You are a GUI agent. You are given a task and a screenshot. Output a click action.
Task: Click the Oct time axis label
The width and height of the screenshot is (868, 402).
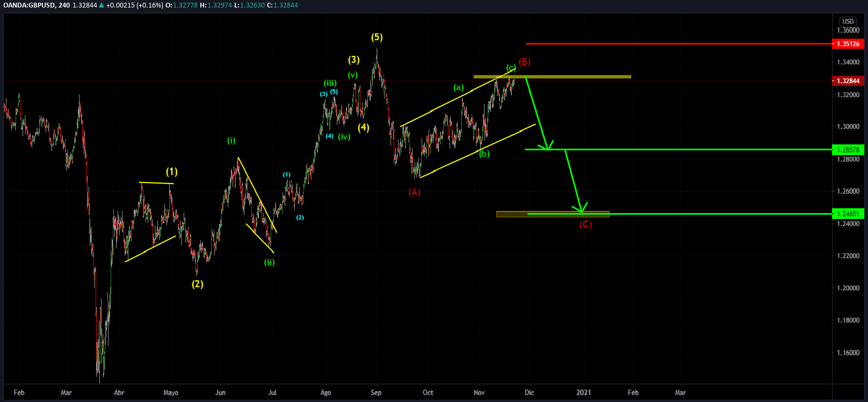(428, 393)
